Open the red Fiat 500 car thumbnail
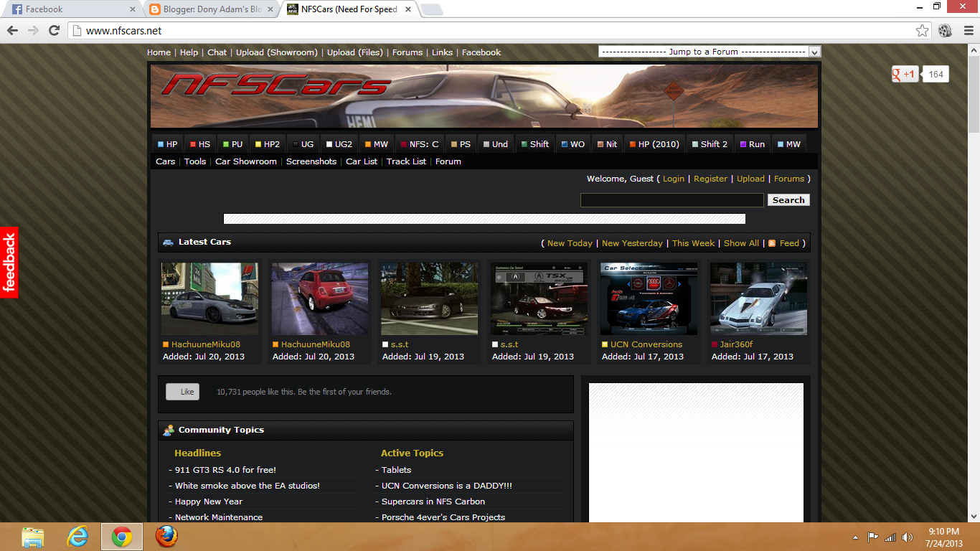980x551 pixels. [x=320, y=298]
